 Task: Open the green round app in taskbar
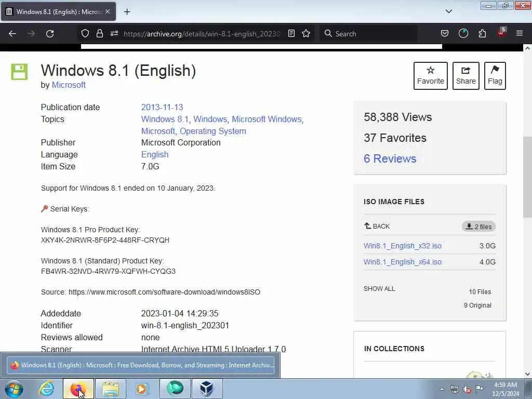pyautogui.click(x=175, y=389)
